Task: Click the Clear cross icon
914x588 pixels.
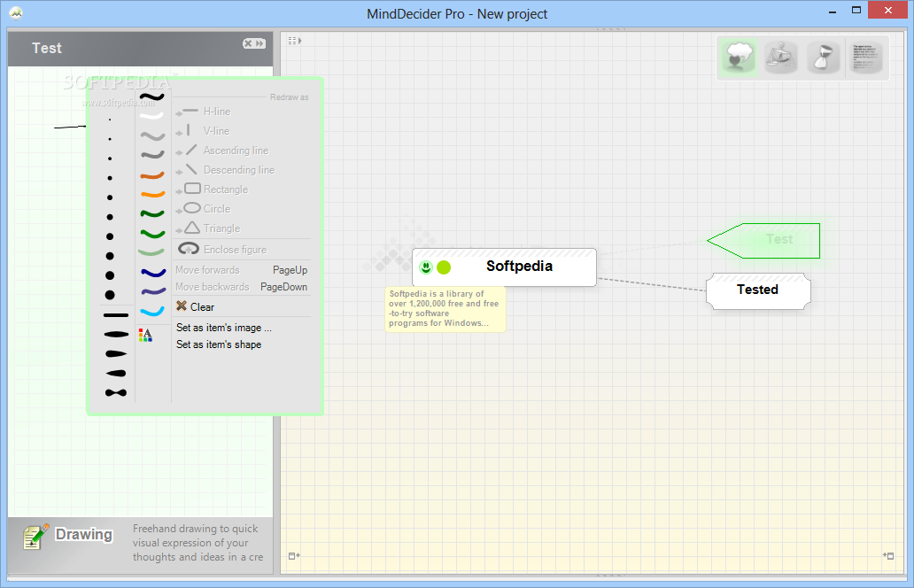Action: click(x=182, y=306)
